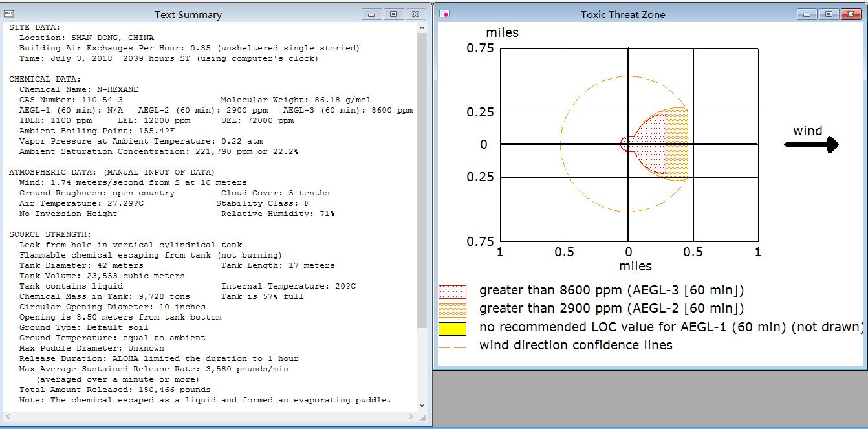This screenshot has height=429, width=868.
Task: Click 'wind direction confidence lines' legend text
Action: pos(576,345)
